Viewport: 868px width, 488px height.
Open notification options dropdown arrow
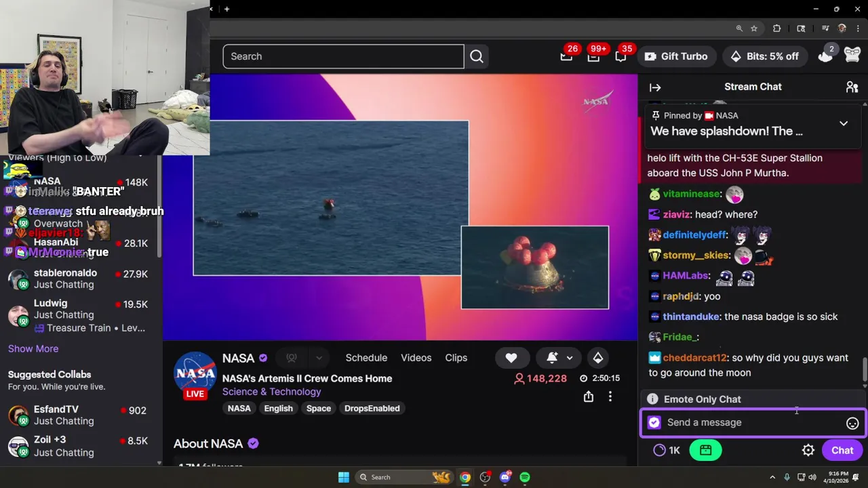click(x=570, y=358)
